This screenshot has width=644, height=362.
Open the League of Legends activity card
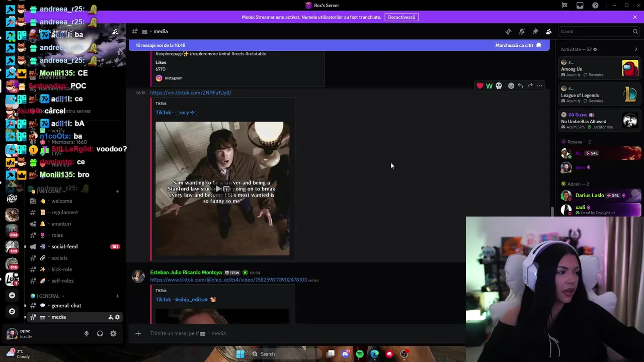click(600, 95)
